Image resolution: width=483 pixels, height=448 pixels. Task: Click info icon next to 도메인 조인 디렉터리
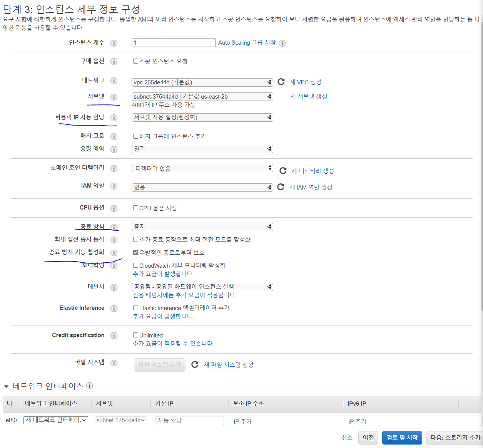pos(114,168)
